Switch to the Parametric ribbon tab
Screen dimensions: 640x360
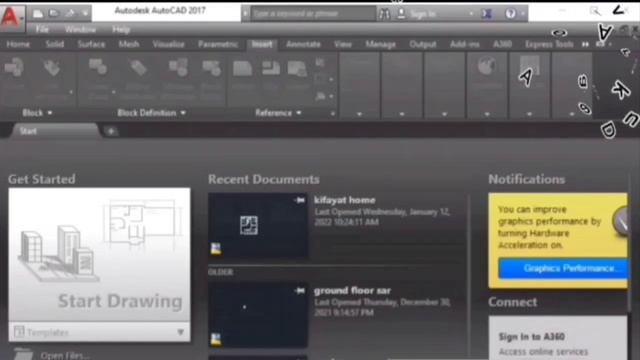218,44
